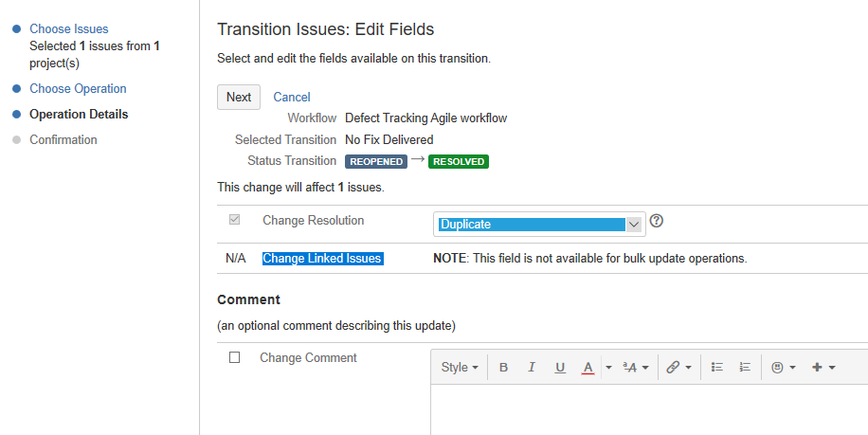Click the Cancel link

(292, 97)
